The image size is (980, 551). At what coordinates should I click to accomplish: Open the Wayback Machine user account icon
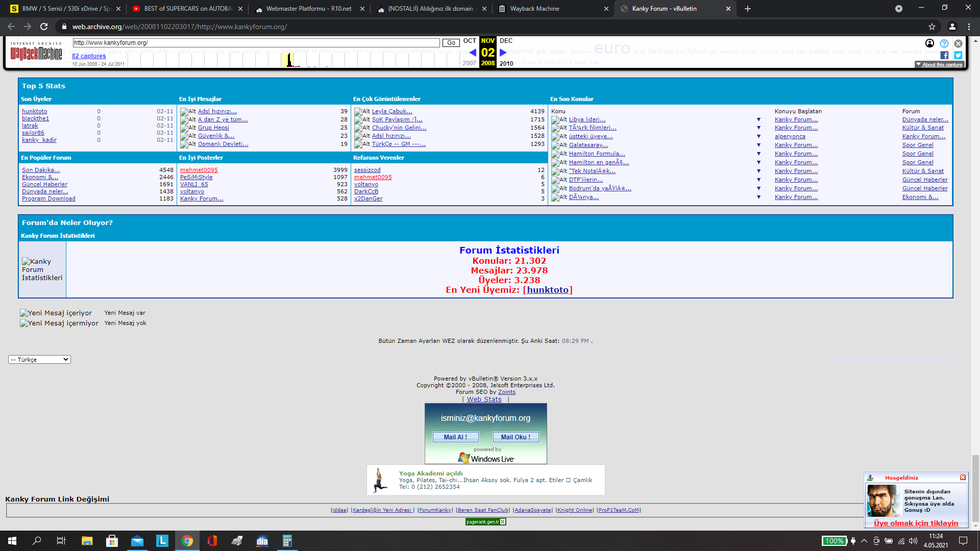[x=930, y=43]
